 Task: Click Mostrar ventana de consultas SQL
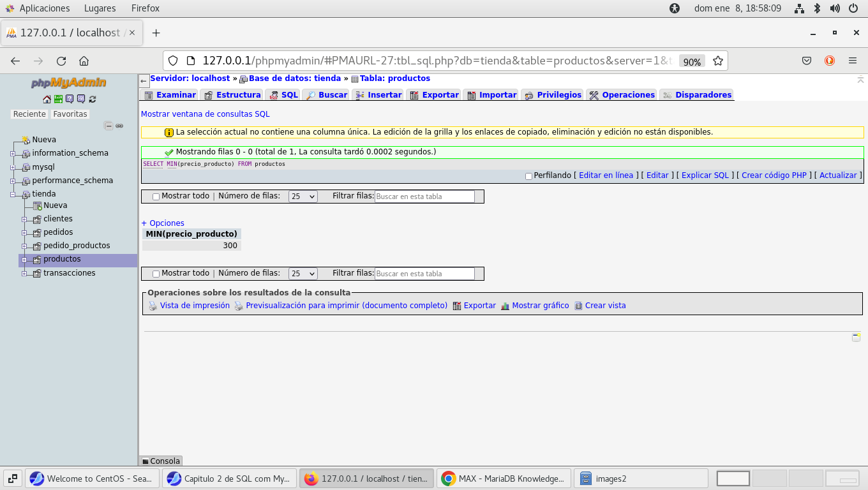pos(205,114)
